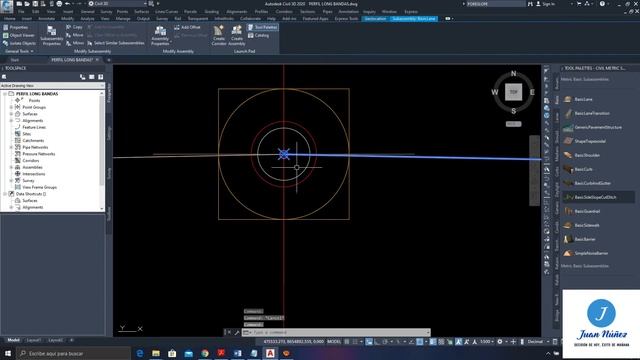Open Assembly Properties in the ribbon
Viewport: 640px width, 360px height.
pos(160,36)
